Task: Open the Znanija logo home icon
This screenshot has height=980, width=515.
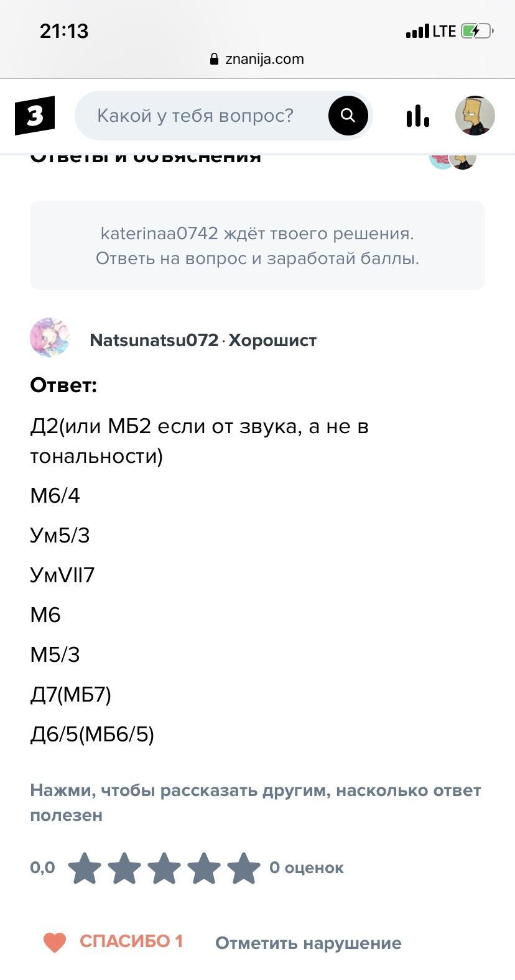Action: 35,116
